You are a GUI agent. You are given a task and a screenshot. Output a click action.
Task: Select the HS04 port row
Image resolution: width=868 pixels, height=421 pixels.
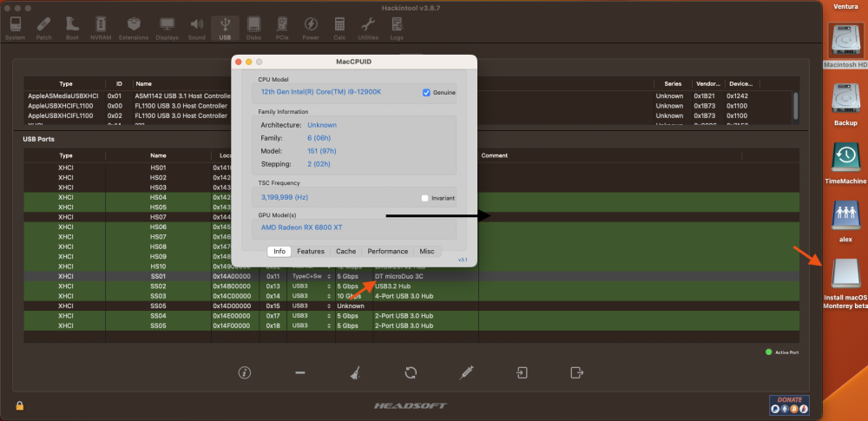[x=411, y=197]
